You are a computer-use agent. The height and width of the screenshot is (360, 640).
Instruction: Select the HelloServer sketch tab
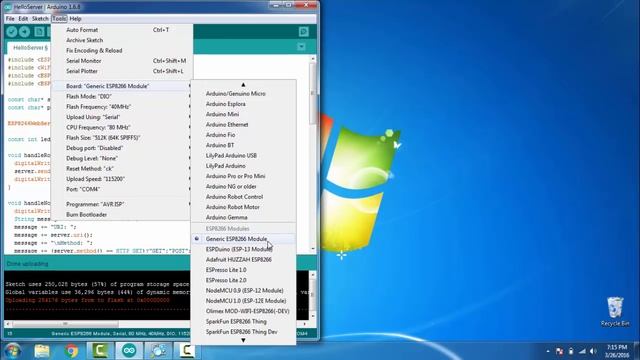[30, 48]
